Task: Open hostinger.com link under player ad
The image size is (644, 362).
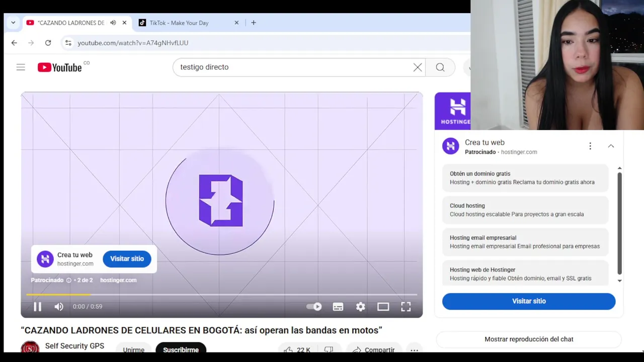Action: (x=118, y=280)
